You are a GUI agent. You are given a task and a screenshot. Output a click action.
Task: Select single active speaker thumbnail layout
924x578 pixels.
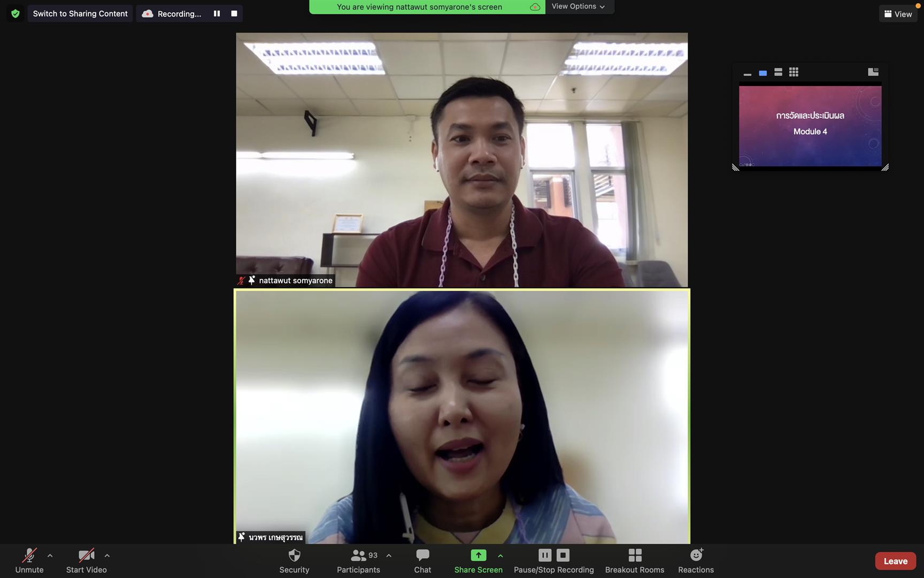coord(763,72)
